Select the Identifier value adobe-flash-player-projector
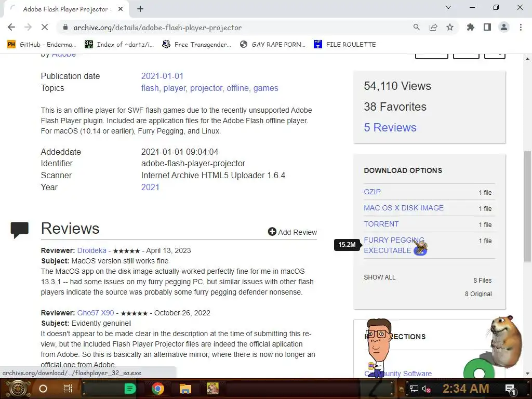The width and height of the screenshot is (532, 399). click(x=193, y=164)
